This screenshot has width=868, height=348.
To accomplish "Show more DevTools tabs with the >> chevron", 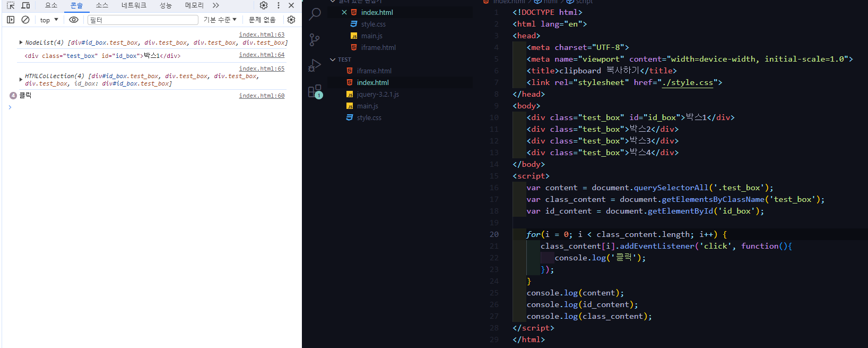I will [x=216, y=5].
